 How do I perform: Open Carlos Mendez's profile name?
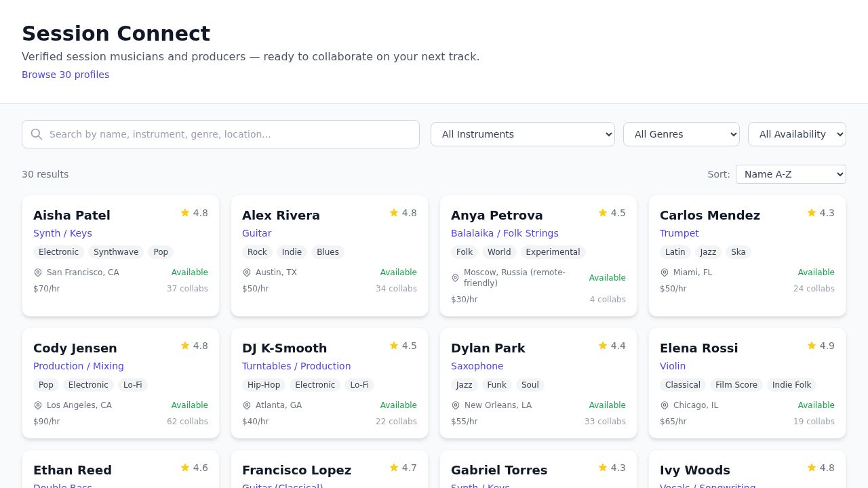tap(710, 215)
